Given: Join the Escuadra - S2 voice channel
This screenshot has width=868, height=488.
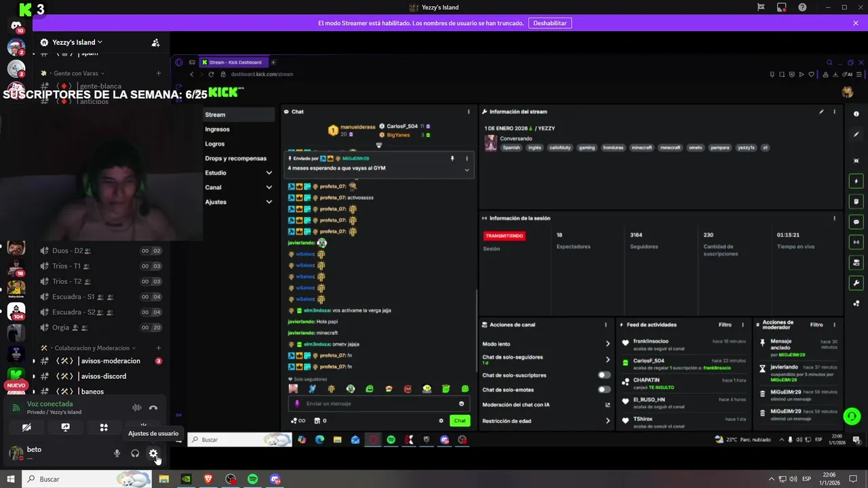Looking at the screenshot, I should (100, 312).
